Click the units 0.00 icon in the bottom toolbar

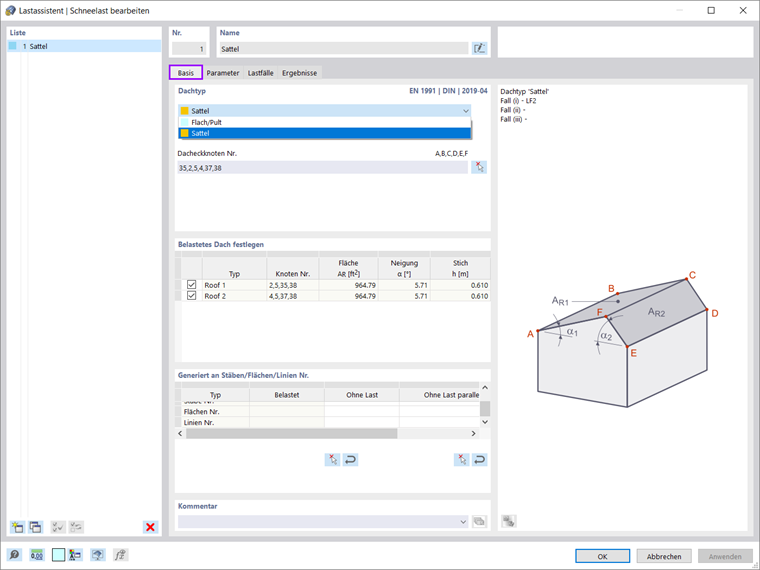(37, 555)
